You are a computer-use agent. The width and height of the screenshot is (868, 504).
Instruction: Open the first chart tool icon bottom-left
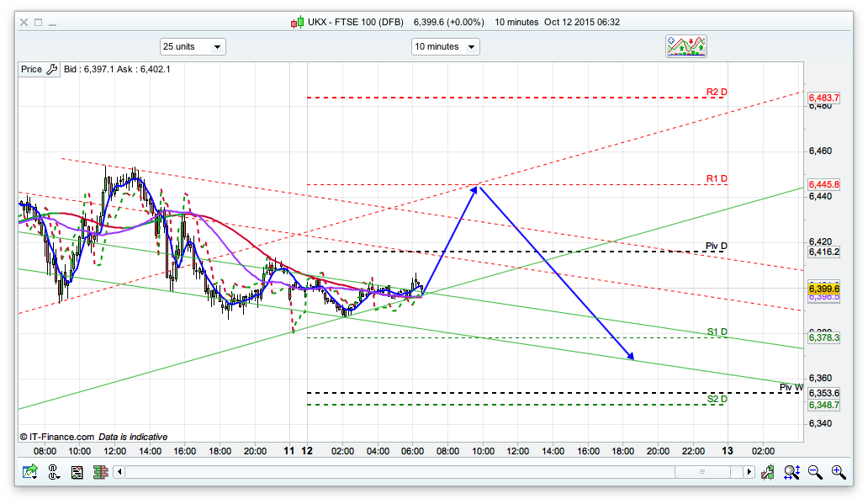click(30, 473)
